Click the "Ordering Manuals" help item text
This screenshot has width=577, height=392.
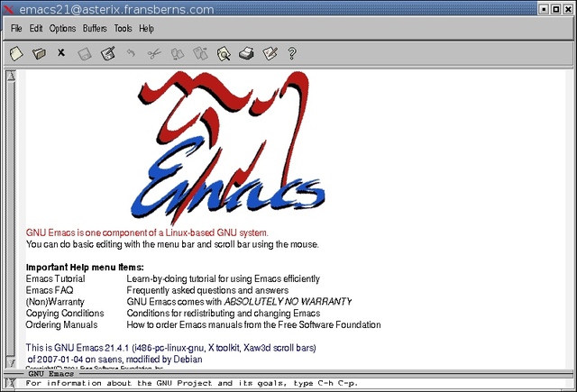pos(61,324)
